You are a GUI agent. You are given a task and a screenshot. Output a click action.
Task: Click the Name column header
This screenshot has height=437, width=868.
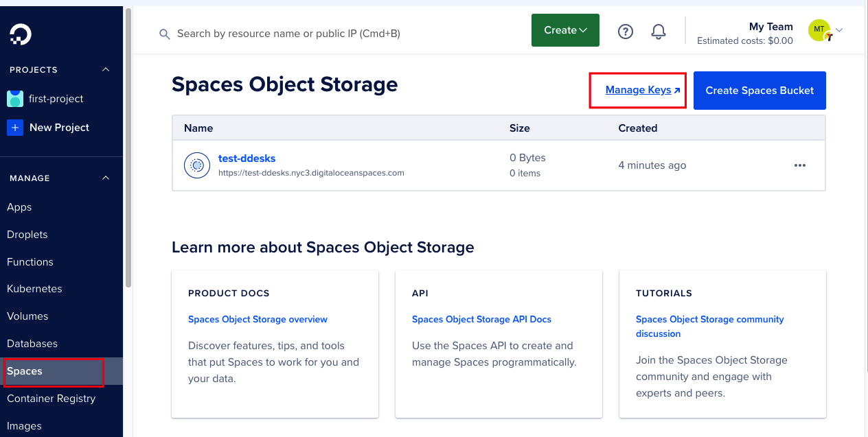click(x=198, y=128)
